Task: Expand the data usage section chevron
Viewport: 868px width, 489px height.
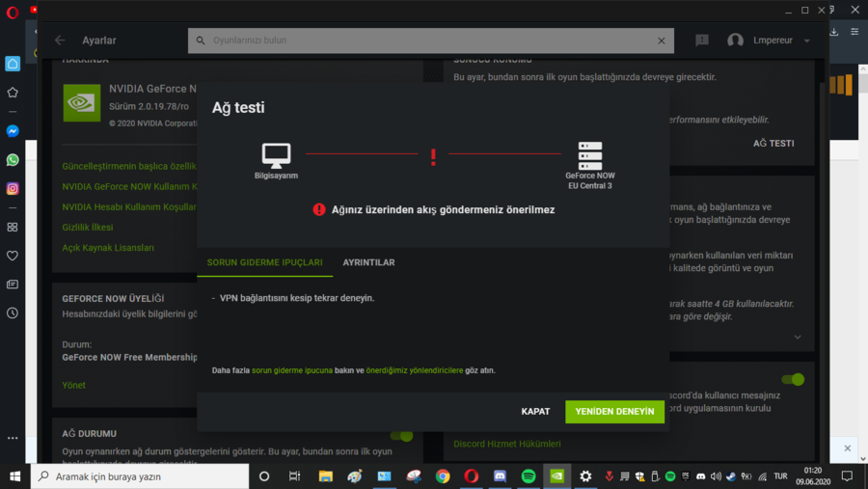Action: pos(798,338)
